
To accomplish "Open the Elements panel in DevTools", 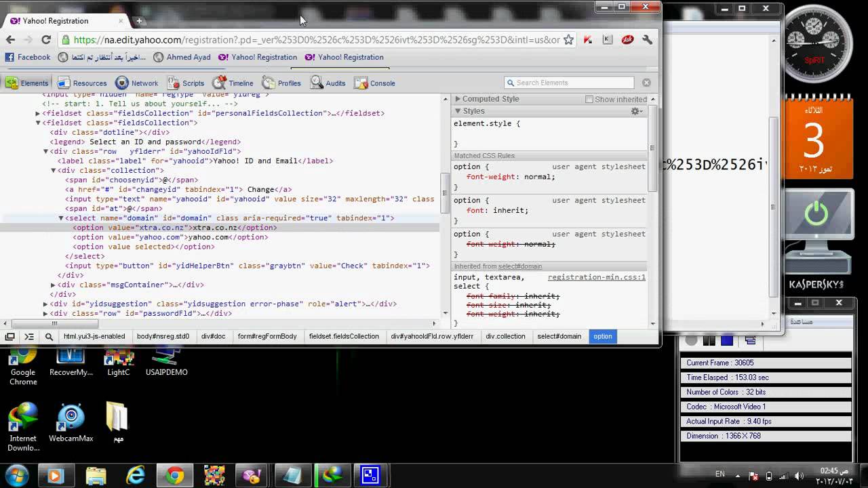I will [x=27, y=83].
